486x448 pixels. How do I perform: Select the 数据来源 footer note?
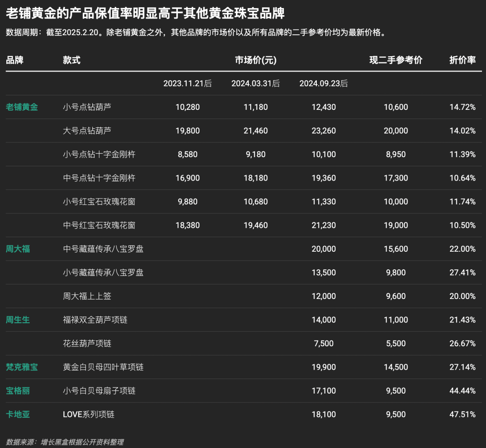pyautogui.click(x=65, y=442)
